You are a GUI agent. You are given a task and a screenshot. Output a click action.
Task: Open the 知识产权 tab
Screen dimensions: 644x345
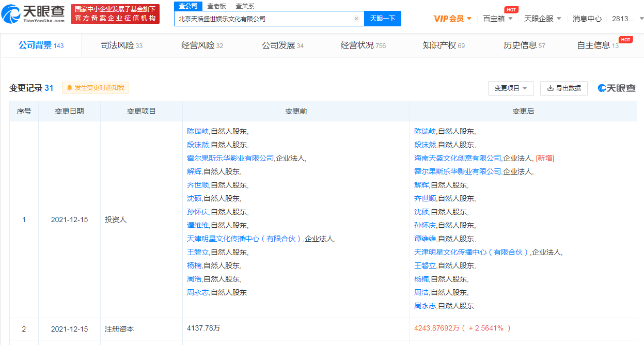click(x=444, y=45)
